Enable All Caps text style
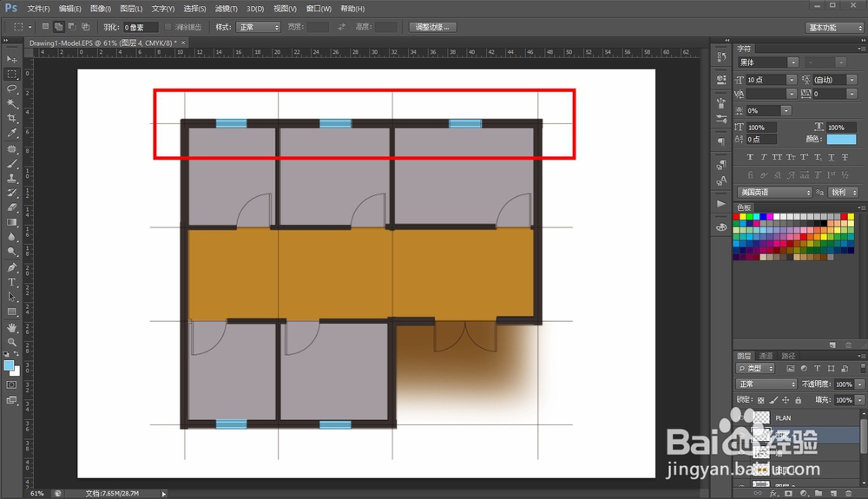Viewport: 868px width, 499px height. (x=777, y=157)
